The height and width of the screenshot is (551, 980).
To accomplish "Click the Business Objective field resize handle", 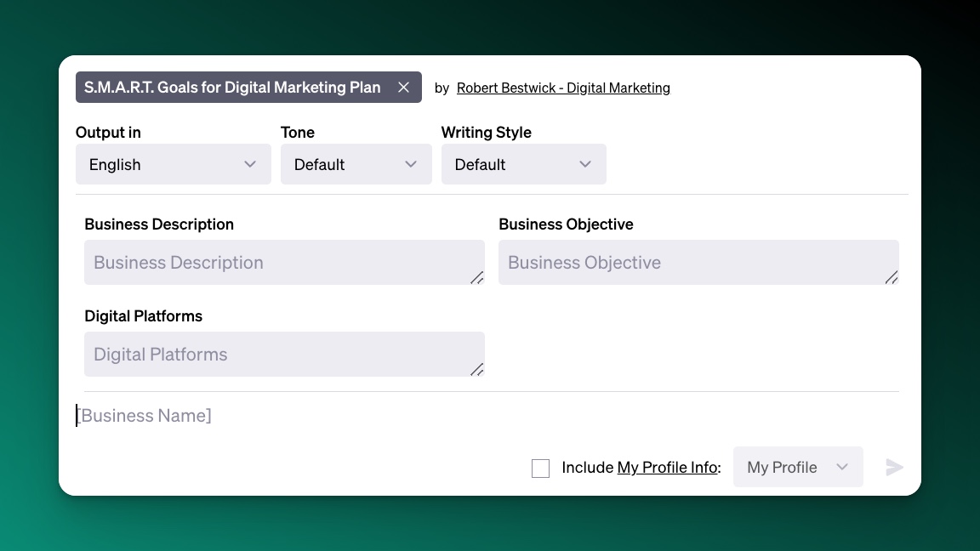I will 892,277.
